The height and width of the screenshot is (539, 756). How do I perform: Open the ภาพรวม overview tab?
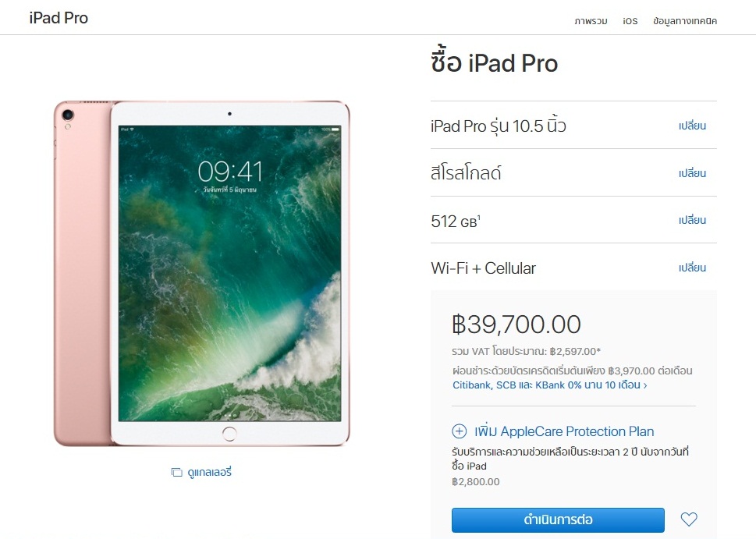591,21
